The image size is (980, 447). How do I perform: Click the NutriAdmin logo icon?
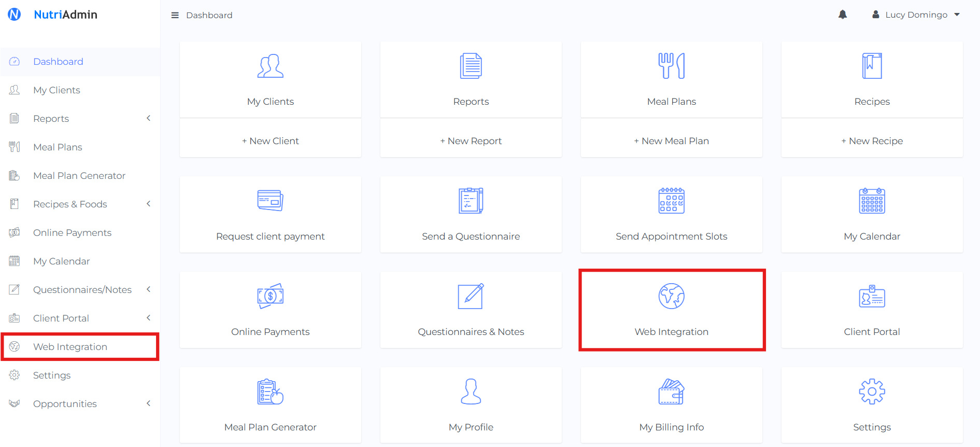(x=15, y=15)
